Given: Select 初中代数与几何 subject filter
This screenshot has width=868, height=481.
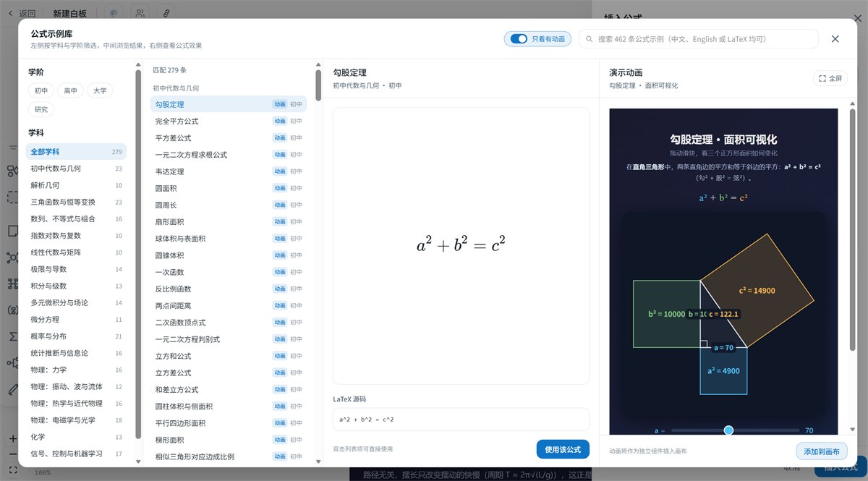Looking at the screenshot, I should click(x=76, y=169).
